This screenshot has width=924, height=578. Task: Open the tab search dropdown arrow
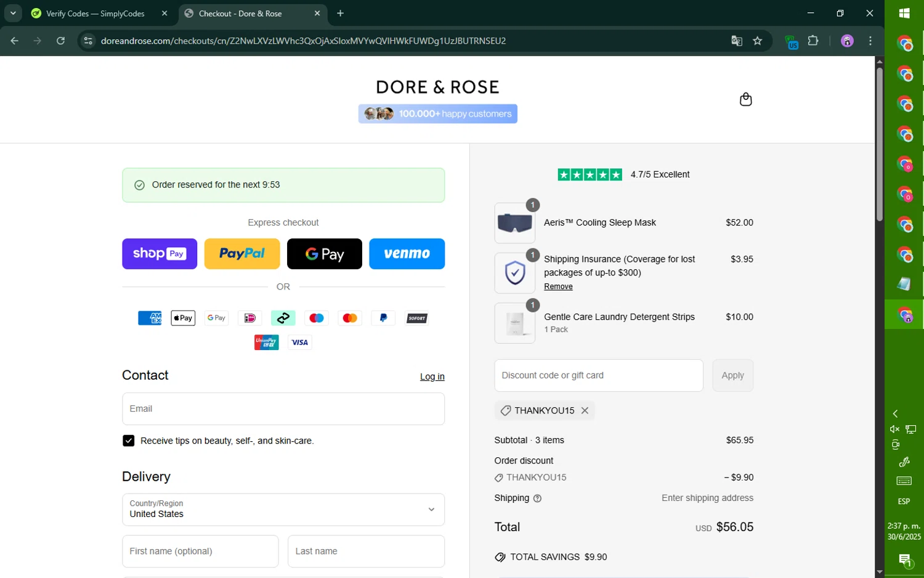[x=13, y=14]
